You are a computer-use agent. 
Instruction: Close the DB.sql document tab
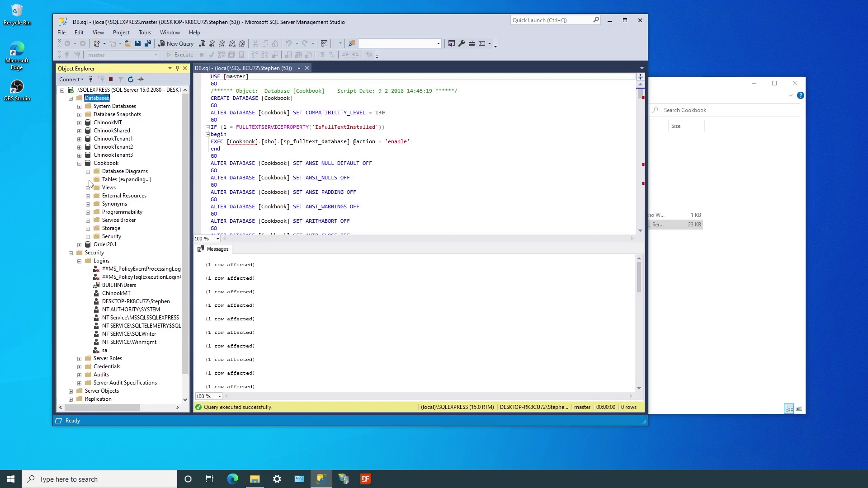pyautogui.click(x=307, y=68)
